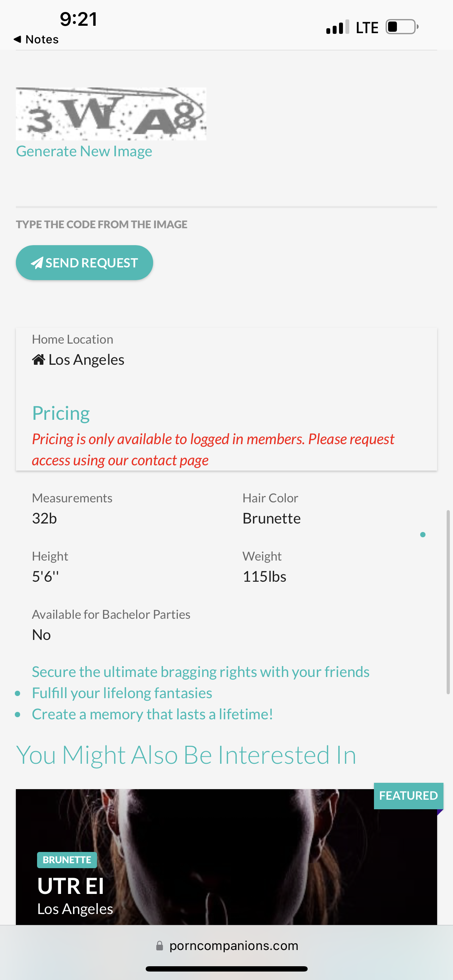Tap the back arrow to Notes
This screenshot has height=980, width=453.
(17, 39)
